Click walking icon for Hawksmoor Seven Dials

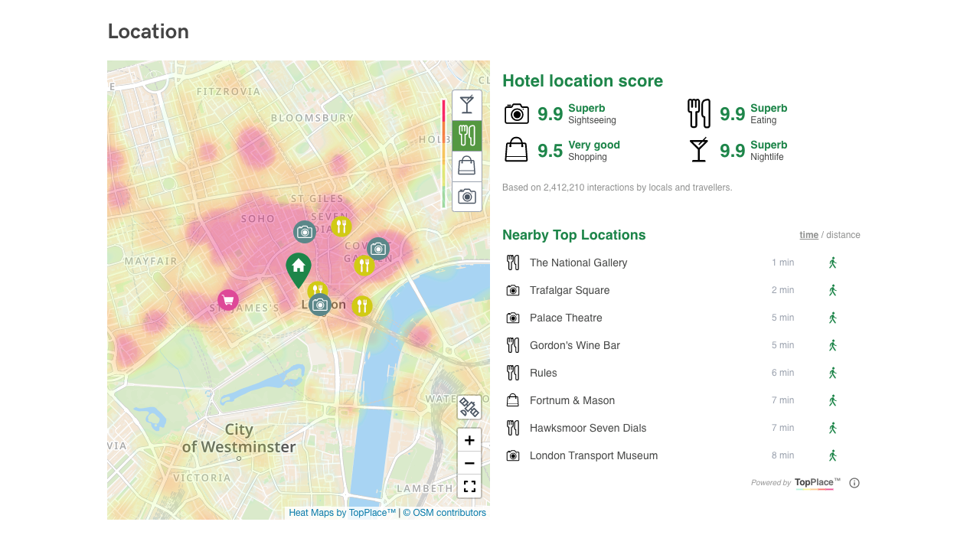point(833,428)
